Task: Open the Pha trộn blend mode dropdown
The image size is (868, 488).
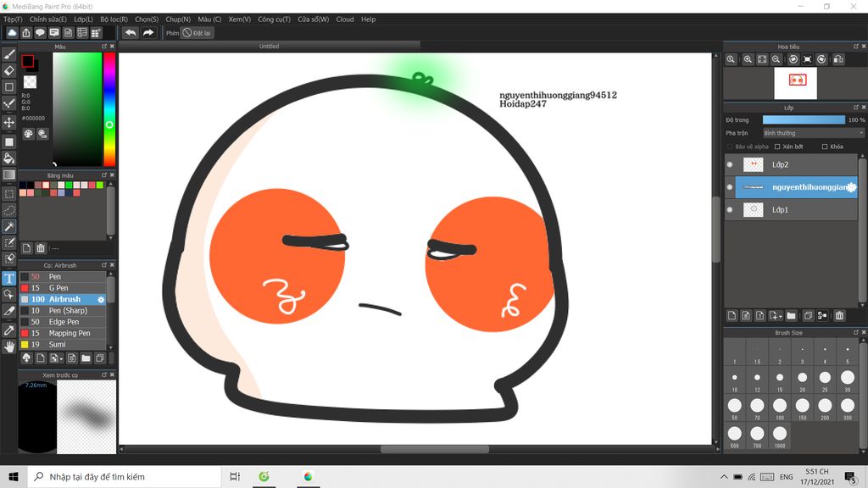Action: pyautogui.click(x=813, y=133)
